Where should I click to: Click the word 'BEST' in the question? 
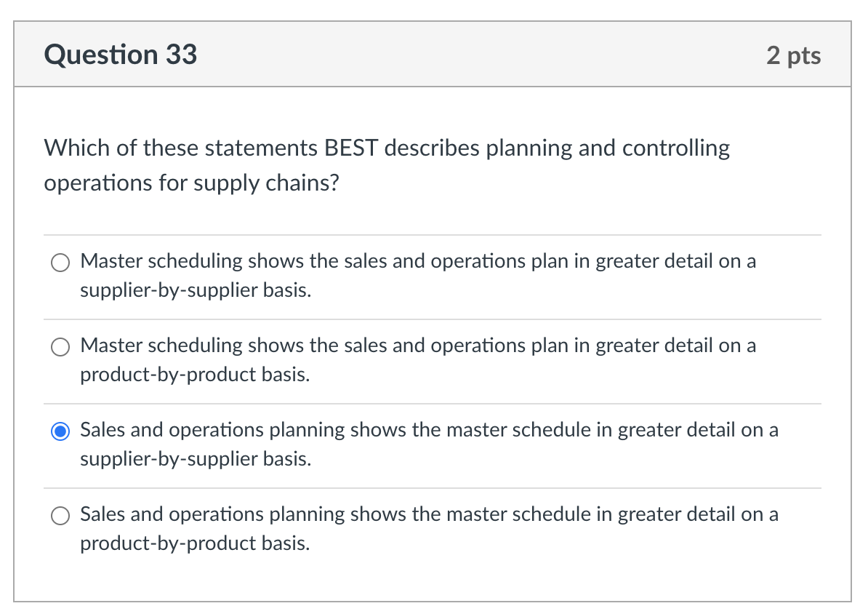tap(351, 148)
